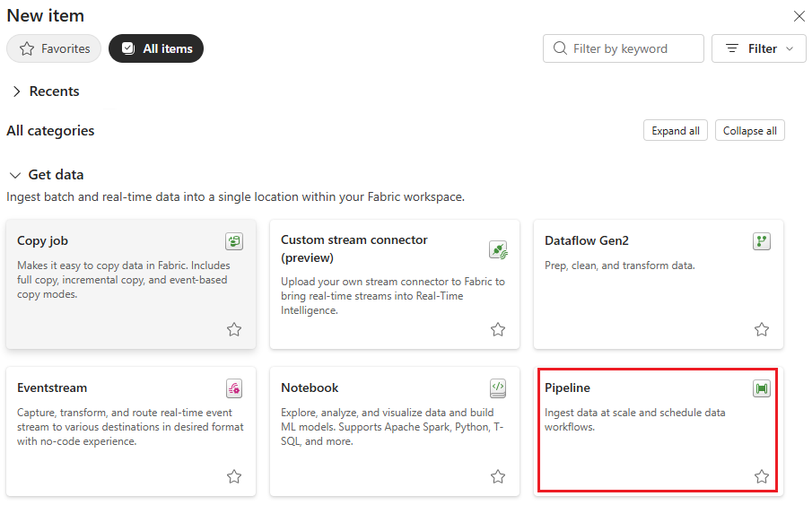Click the checkmark icon on All items
This screenshot has width=812, height=505.
tap(128, 48)
